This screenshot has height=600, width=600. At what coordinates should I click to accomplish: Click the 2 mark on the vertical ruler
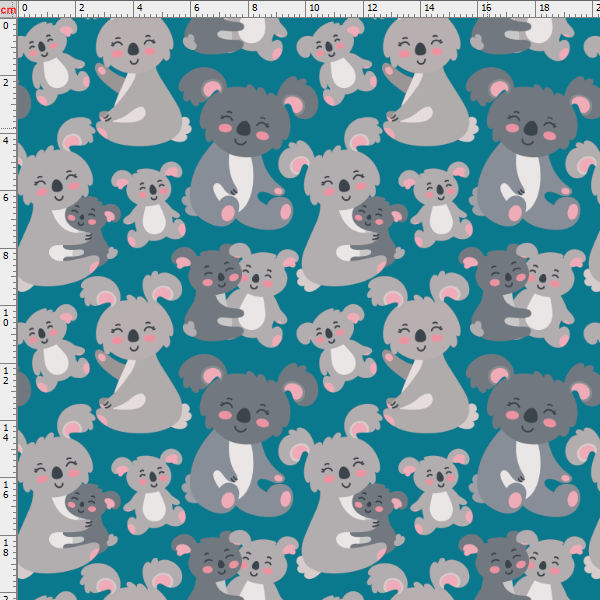click(6, 83)
